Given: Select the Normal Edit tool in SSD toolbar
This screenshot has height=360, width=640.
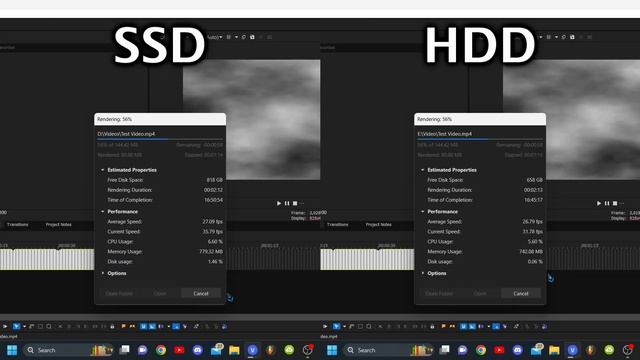Looking at the screenshot, I should click(x=16, y=326).
